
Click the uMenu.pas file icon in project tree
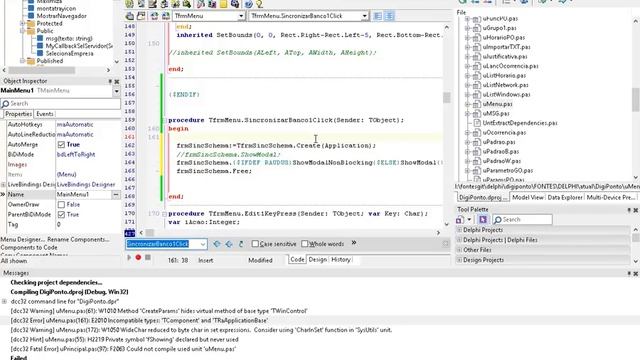[476, 104]
